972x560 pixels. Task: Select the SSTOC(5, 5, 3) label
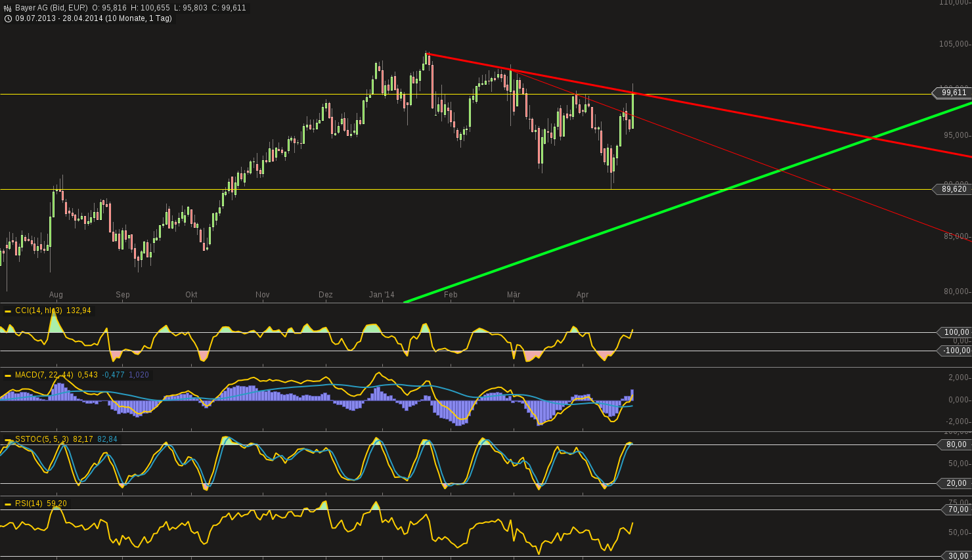pyautogui.click(x=41, y=439)
